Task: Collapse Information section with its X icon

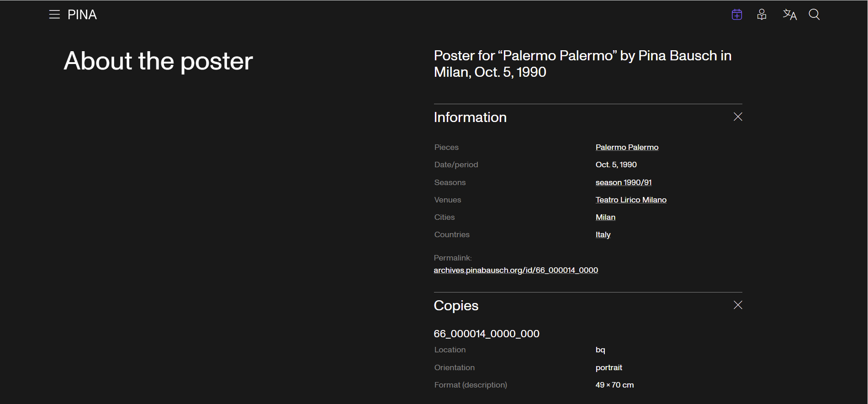Action: point(738,117)
